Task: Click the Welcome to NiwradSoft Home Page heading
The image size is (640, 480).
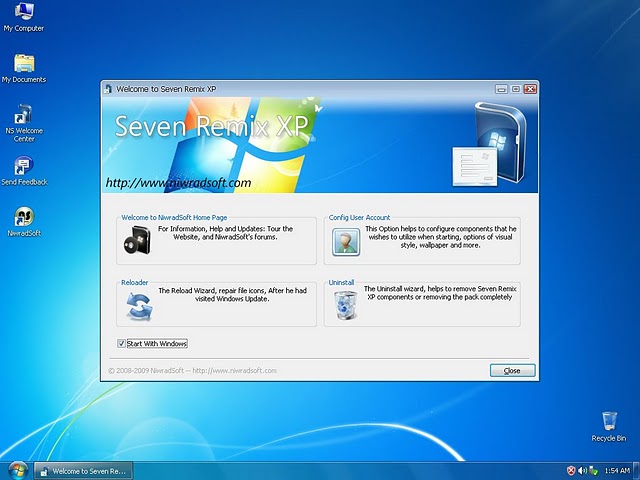Action: tap(174, 218)
